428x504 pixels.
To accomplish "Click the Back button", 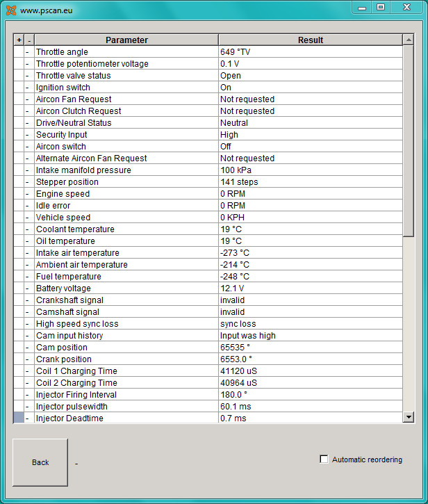I will point(40,462).
